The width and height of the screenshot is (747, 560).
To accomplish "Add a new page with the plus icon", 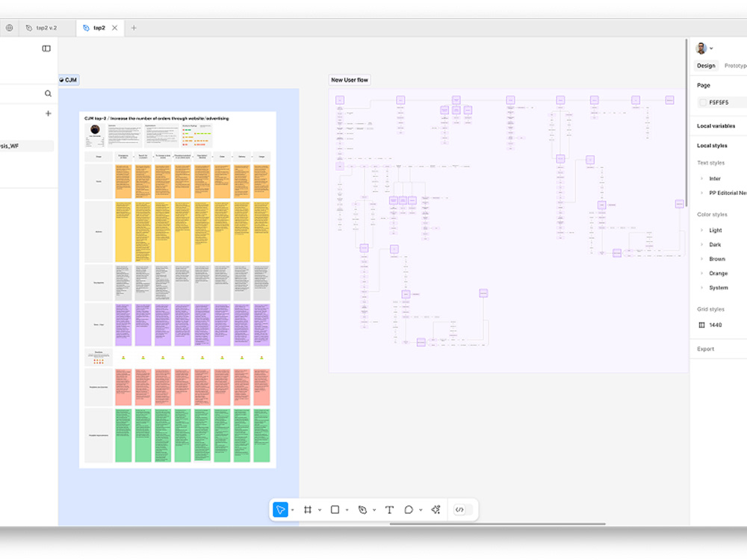I will click(x=48, y=113).
